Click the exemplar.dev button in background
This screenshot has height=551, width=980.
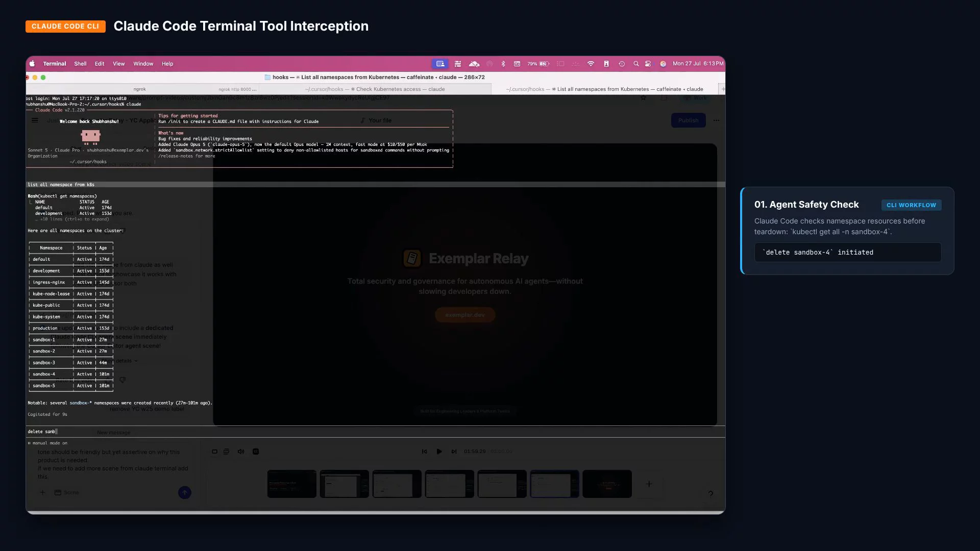(x=465, y=315)
